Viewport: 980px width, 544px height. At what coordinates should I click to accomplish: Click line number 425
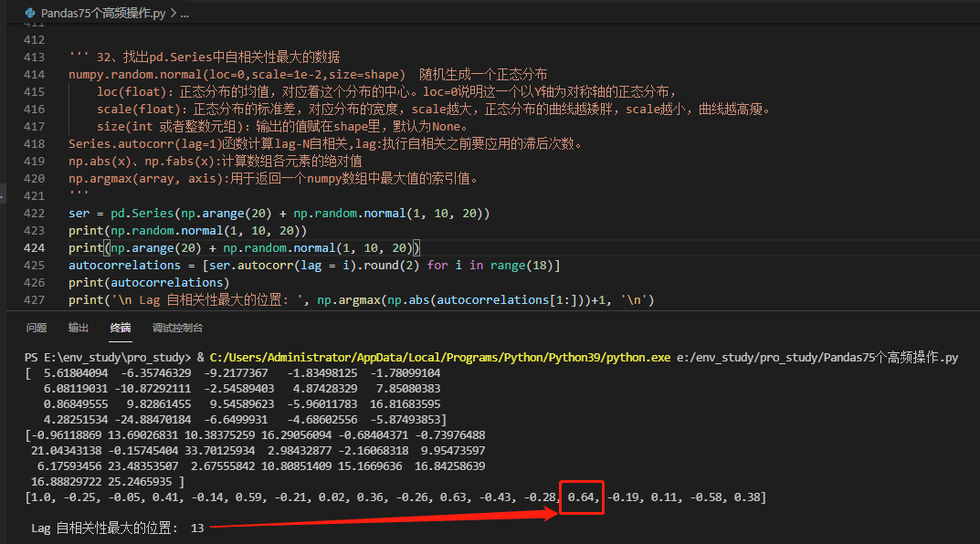34,266
